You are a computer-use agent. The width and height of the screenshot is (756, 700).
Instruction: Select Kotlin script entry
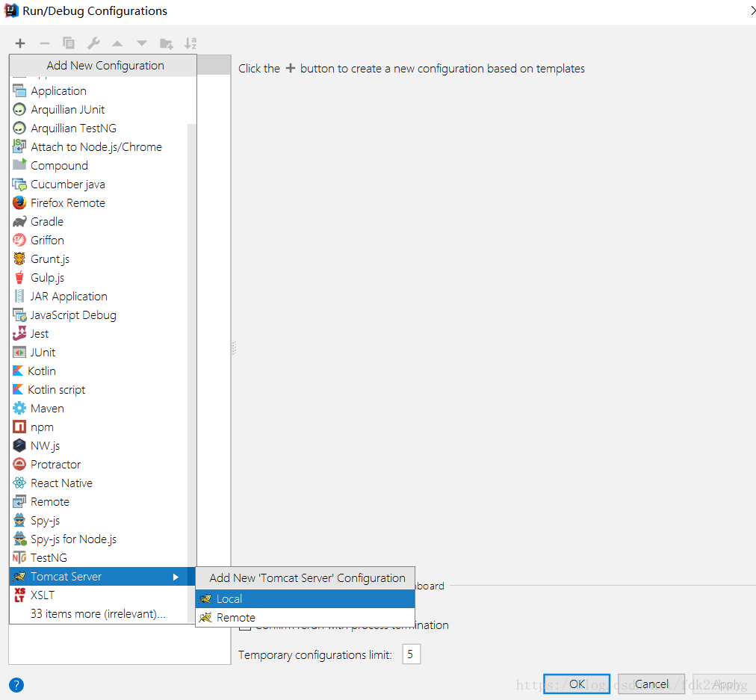(x=99, y=389)
